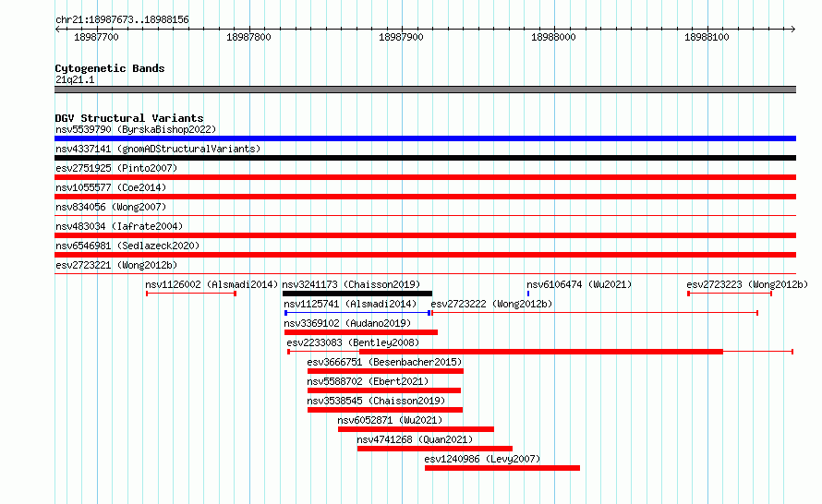The width and height of the screenshot is (822, 504).
Task: Click the red nsv1055577 variant bar
Action: (425, 197)
